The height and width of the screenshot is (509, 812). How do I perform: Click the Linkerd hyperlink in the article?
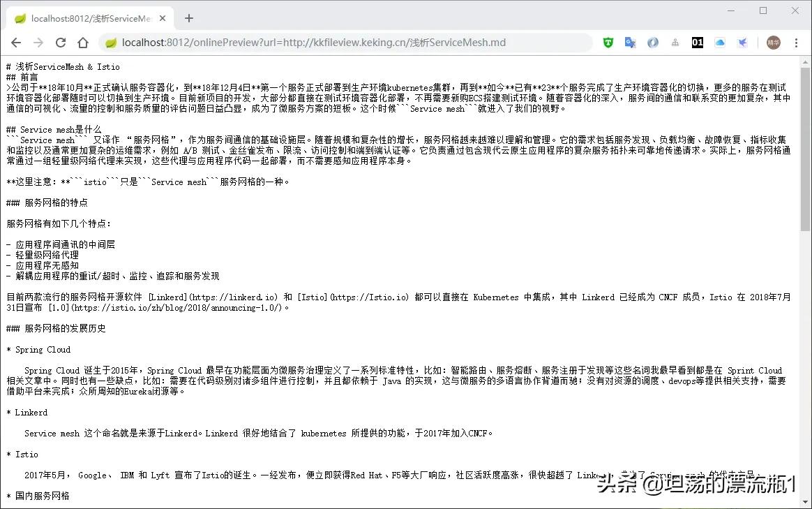coord(167,297)
